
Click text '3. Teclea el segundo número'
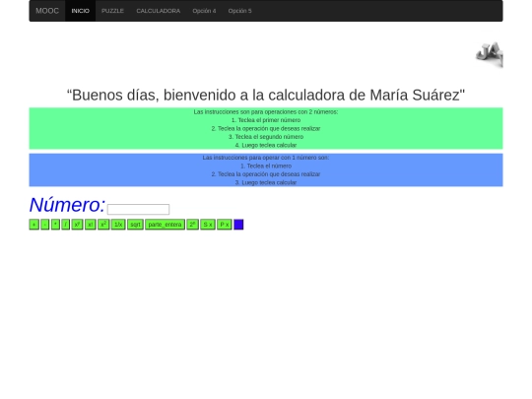point(266,137)
